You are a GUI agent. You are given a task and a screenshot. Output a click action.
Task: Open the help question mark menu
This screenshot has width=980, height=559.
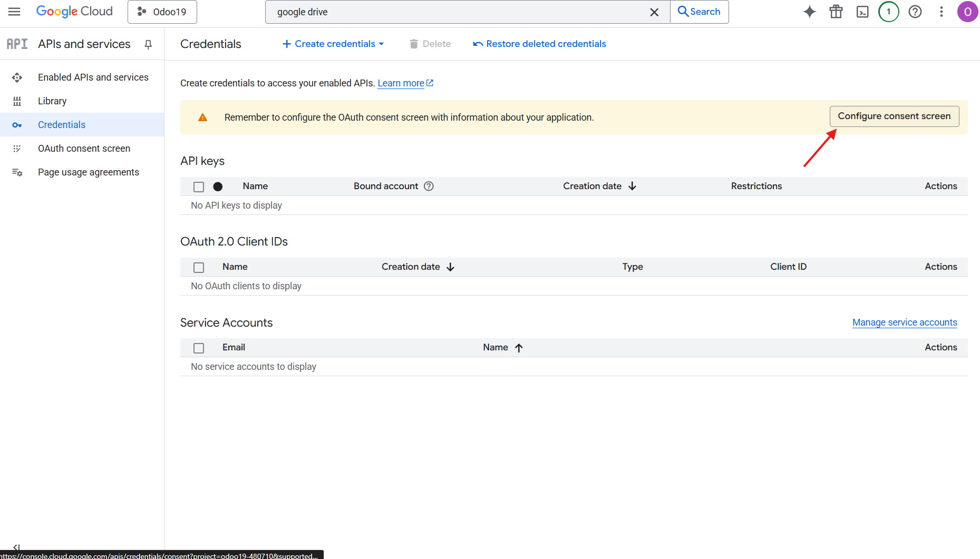coord(915,12)
